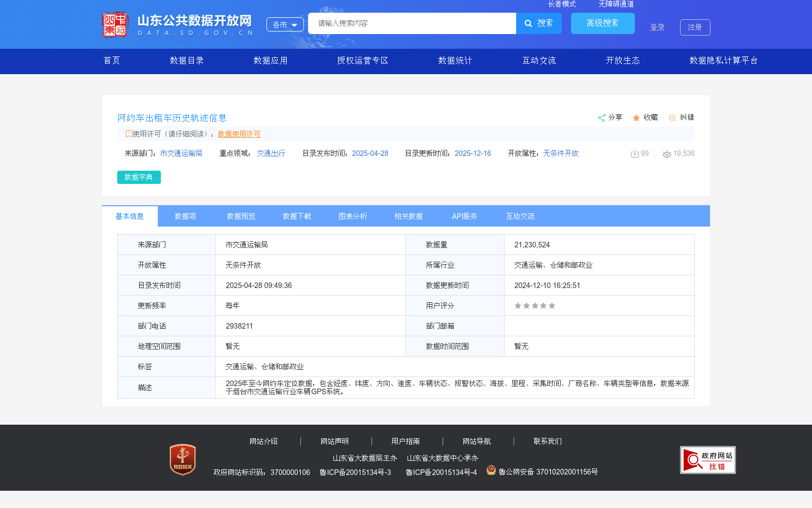812x508 pixels.
Task: Rate using the user rating stars
Action: [x=535, y=306]
